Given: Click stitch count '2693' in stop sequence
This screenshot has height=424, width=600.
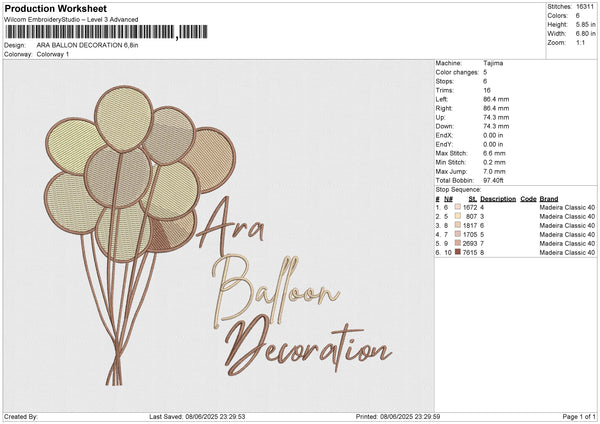Looking at the screenshot, I should (x=470, y=243).
